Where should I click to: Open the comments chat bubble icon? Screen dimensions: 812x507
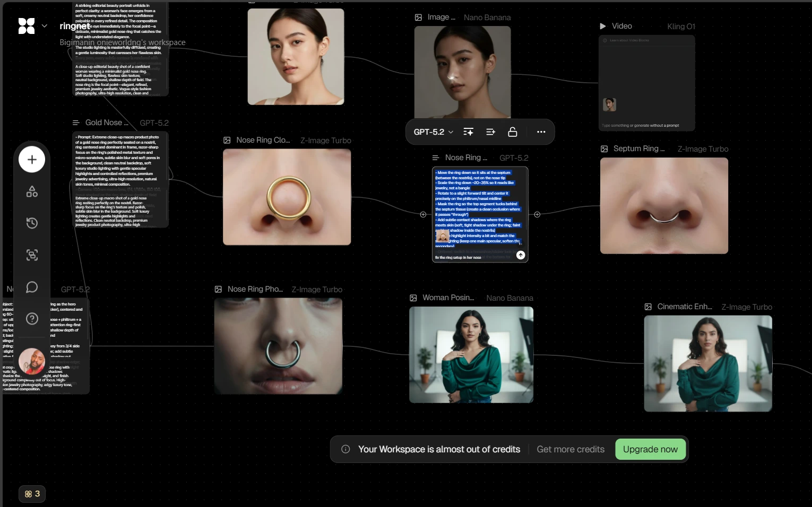pyautogui.click(x=32, y=287)
